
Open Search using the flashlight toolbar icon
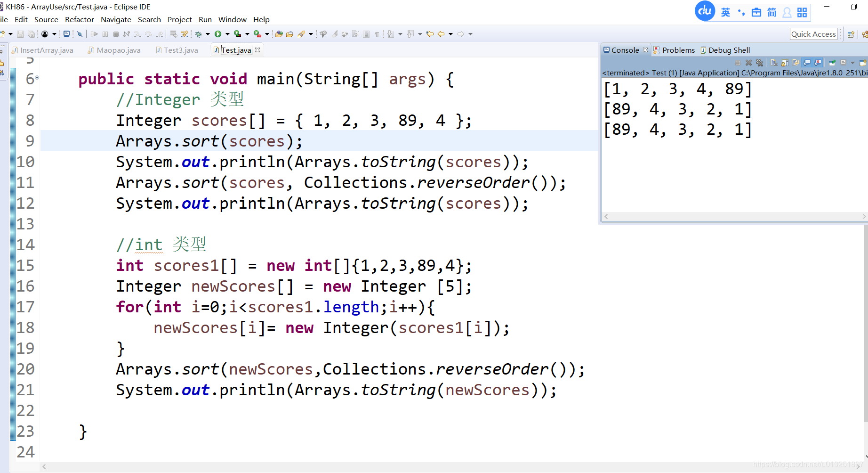301,33
